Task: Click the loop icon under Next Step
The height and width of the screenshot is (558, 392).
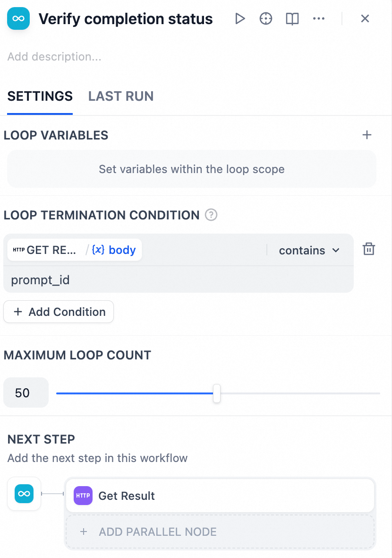Action: (x=24, y=494)
